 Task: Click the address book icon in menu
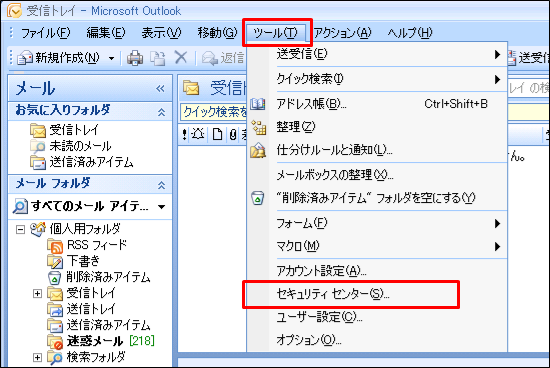[258, 104]
